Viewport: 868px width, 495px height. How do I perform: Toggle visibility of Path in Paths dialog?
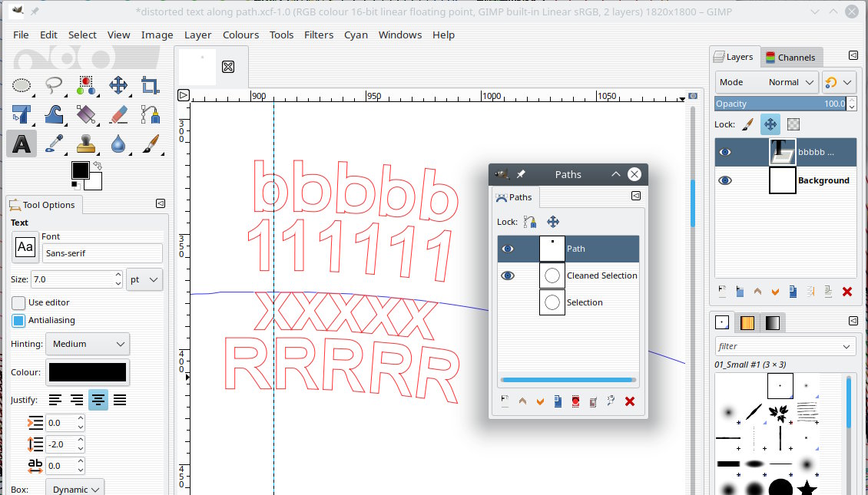point(508,249)
